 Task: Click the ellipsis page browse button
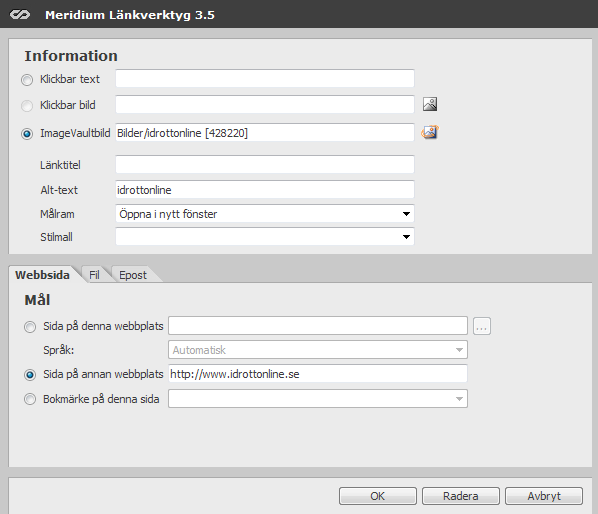pyautogui.click(x=482, y=326)
